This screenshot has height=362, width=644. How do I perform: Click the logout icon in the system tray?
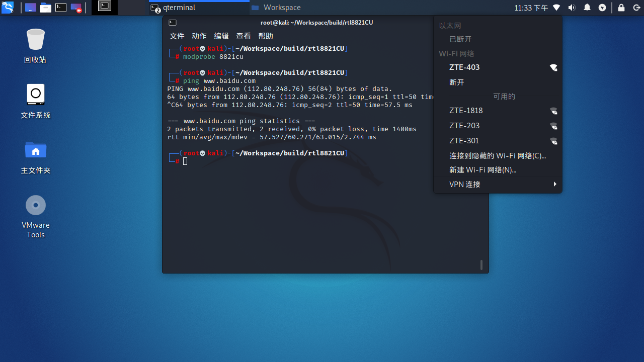pyautogui.click(x=636, y=8)
